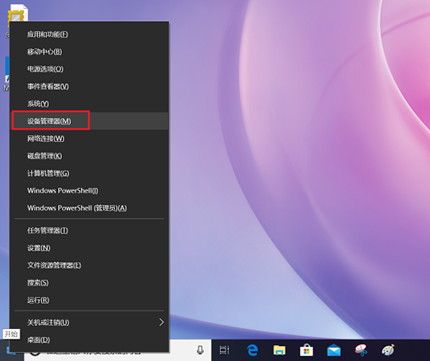Image resolution: width=430 pixels, height=361 pixels.
Task: Choose 电源选项(O) in the menu
Action: (90, 69)
